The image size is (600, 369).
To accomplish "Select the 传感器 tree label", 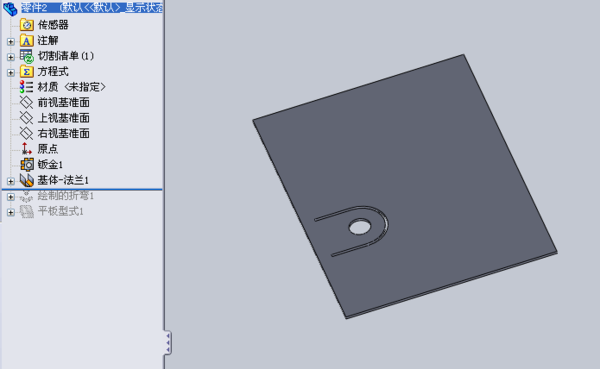I will tap(53, 25).
